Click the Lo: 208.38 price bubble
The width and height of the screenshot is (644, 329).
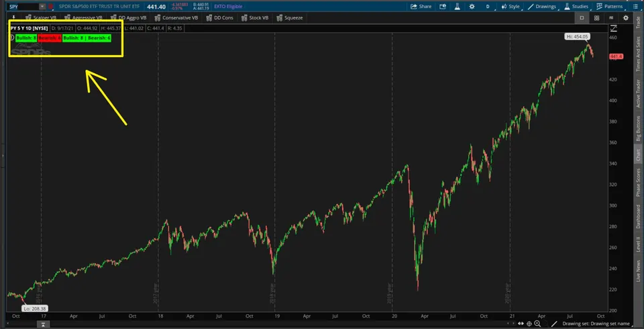[x=34, y=308]
